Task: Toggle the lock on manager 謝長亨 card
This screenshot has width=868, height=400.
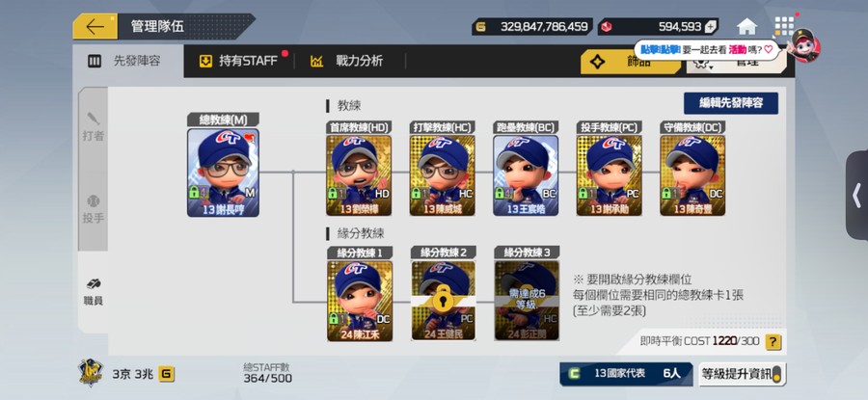Action: tap(195, 193)
